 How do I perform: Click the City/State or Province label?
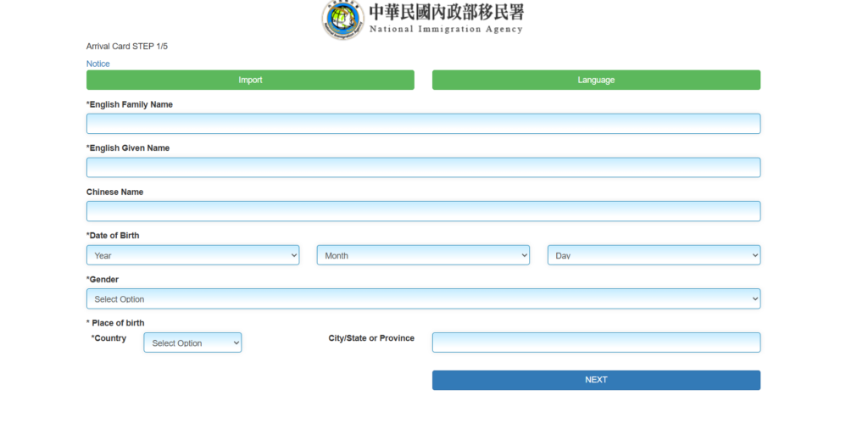click(x=371, y=338)
